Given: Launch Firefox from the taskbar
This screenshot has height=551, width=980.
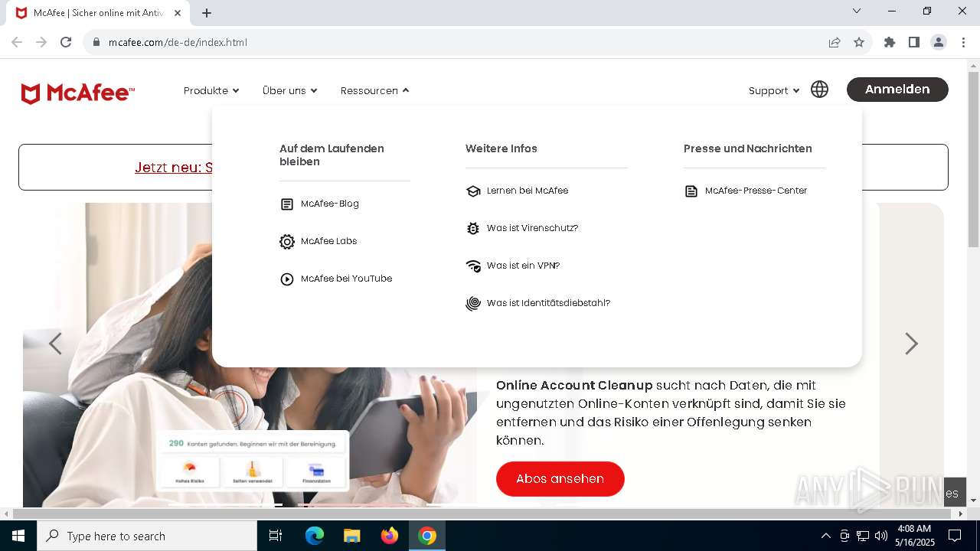Looking at the screenshot, I should [390, 536].
